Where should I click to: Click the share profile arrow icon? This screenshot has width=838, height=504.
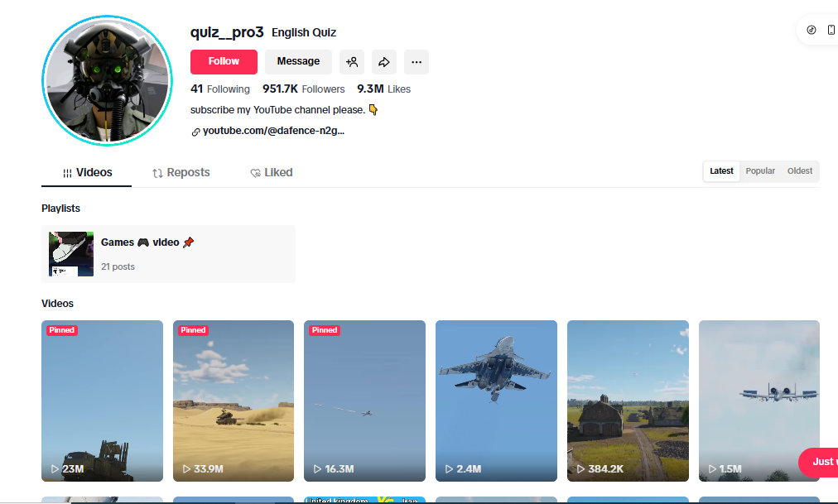tap(383, 62)
